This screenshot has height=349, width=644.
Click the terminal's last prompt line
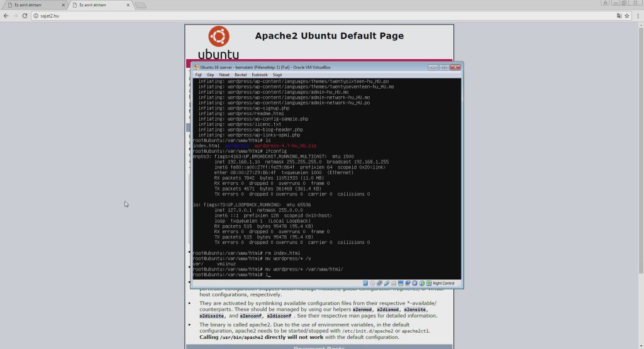click(x=231, y=275)
